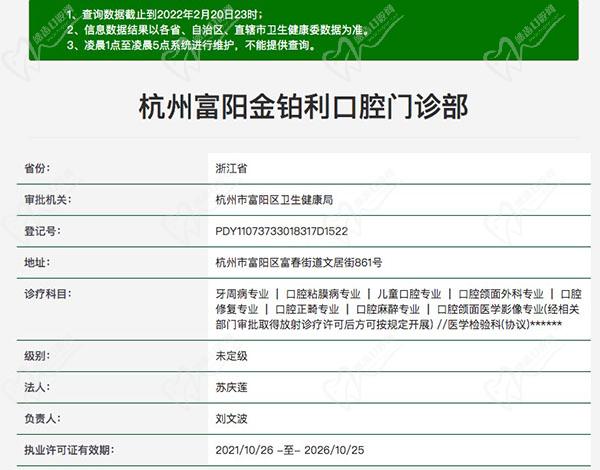The width and height of the screenshot is (600, 470).
Task: Select the value 未定级
Action: coord(232,356)
